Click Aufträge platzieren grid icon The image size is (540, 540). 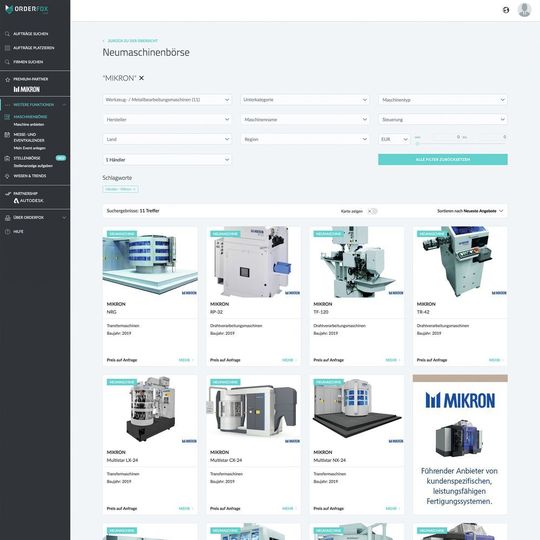click(x=7, y=48)
